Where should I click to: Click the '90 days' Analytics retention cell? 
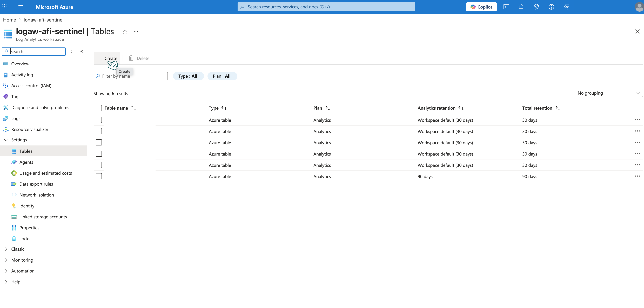click(x=425, y=177)
